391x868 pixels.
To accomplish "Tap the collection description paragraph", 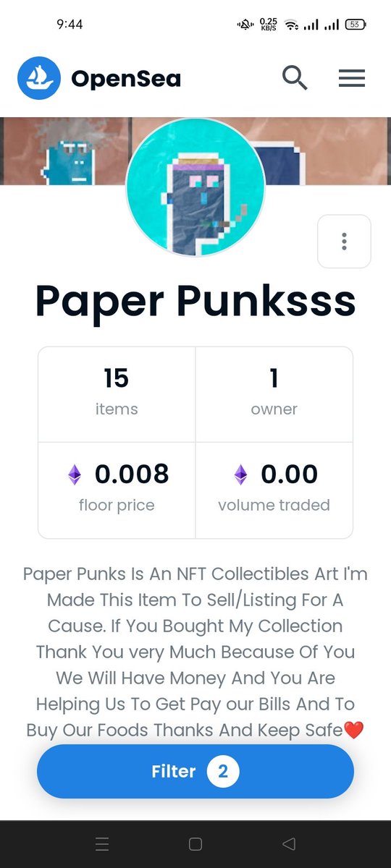I will [x=195, y=652].
